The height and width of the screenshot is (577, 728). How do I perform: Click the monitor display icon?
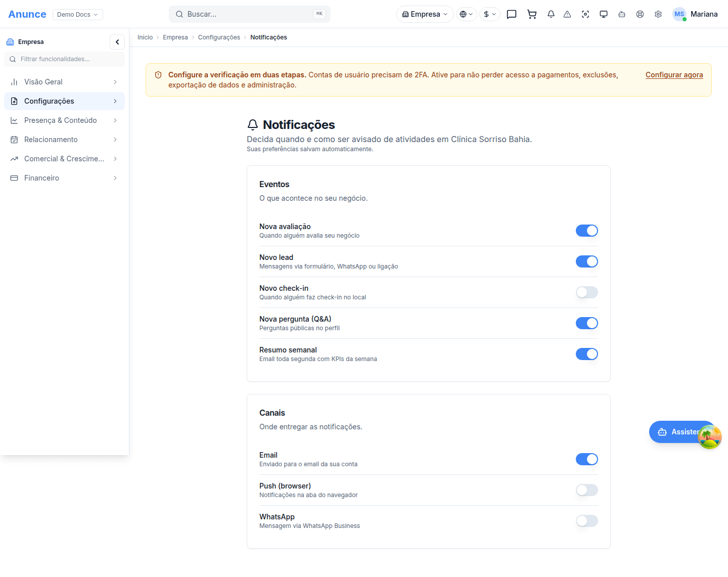tap(604, 14)
